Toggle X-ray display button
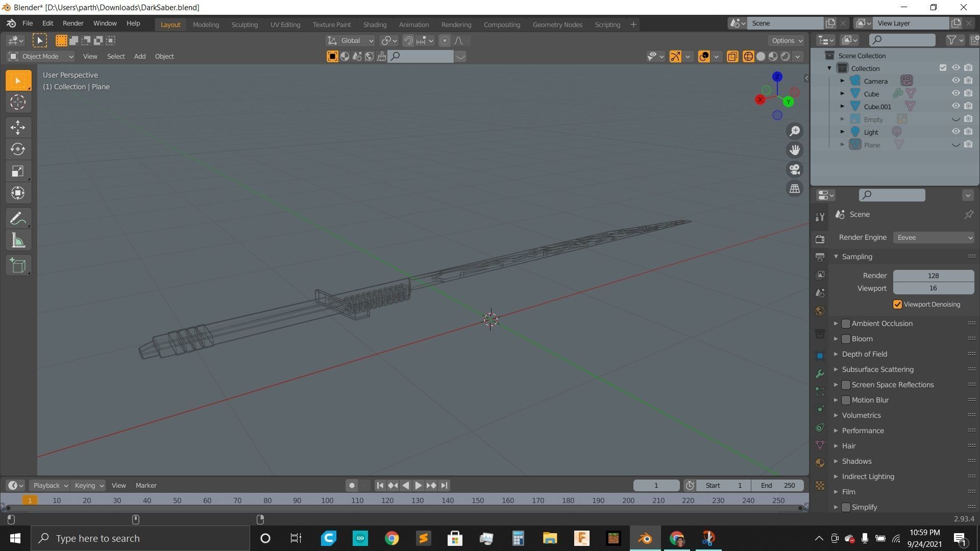Viewport: 980px width, 551px height. click(x=732, y=57)
